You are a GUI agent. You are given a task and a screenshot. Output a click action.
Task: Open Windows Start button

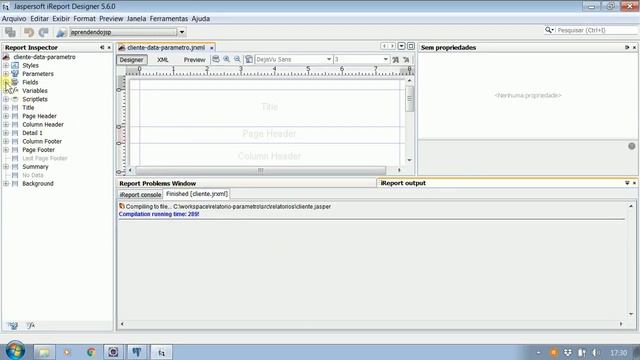point(15,351)
